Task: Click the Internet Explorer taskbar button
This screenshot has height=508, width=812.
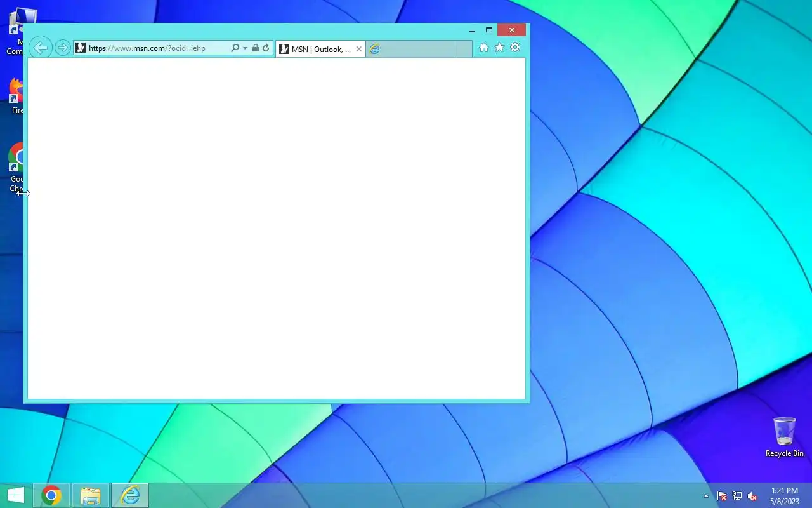Action: (130, 495)
